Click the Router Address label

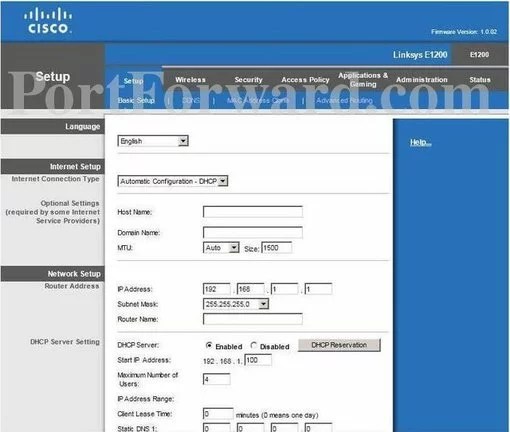(x=72, y=286)
